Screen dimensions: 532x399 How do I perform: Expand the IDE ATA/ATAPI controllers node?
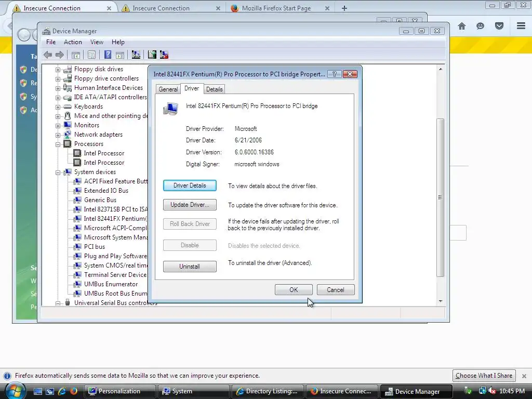tap(58, 98)
